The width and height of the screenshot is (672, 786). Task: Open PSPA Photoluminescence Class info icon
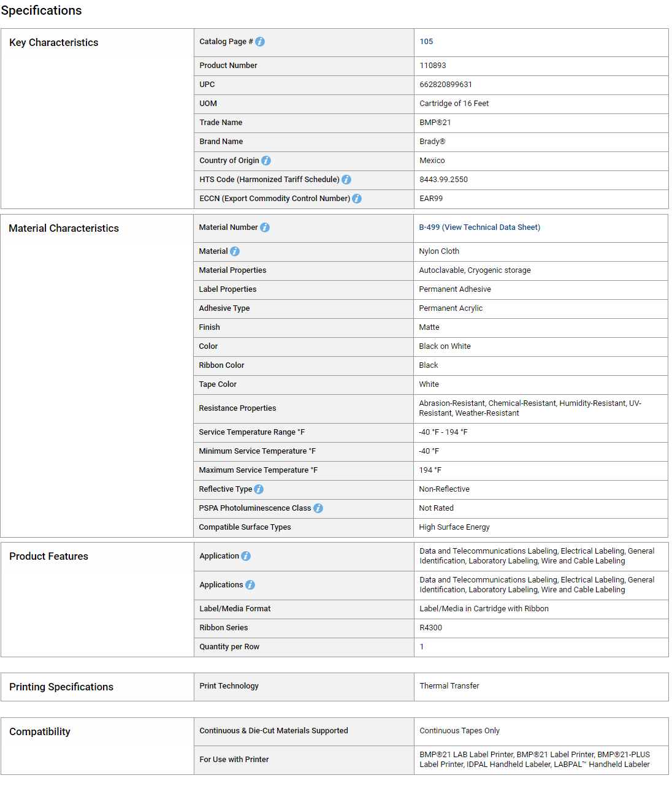coord(318,508)
